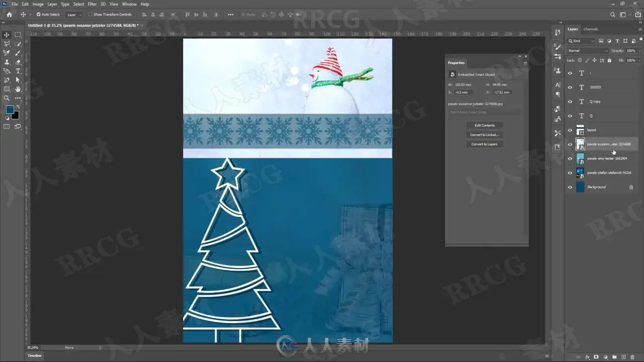Open the Fill dropdown arrow
The height and width of the screenshot is (362, 644).
(639, 60)
